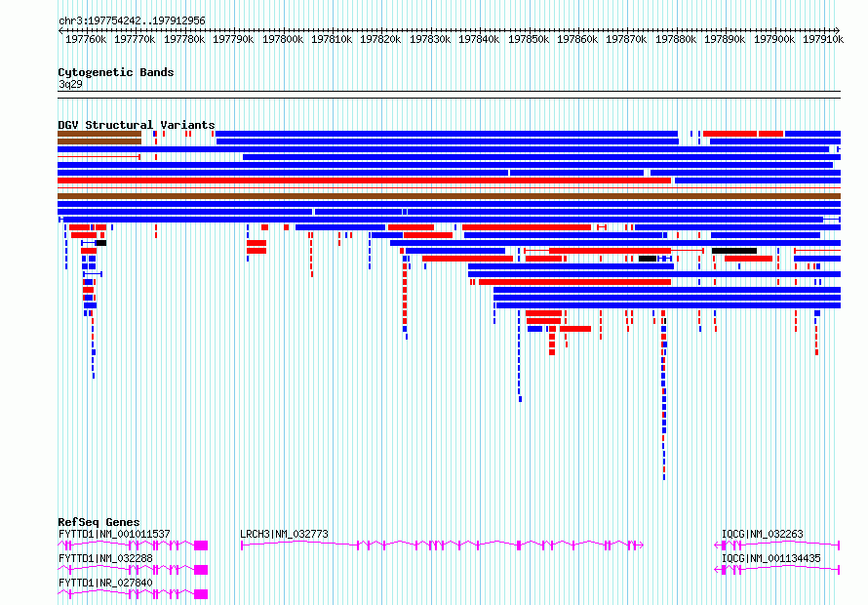Click the 197810k scale label
Image resolution: width=868 pixels, height=605 pixels.
coord(332,39)
